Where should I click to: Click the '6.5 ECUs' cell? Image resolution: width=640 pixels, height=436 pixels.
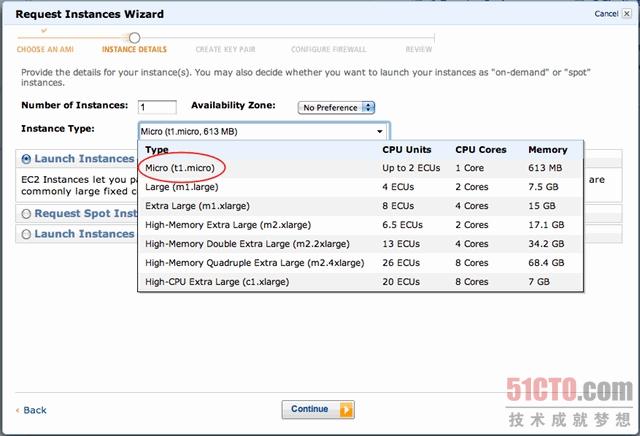[x=402, y=225]
